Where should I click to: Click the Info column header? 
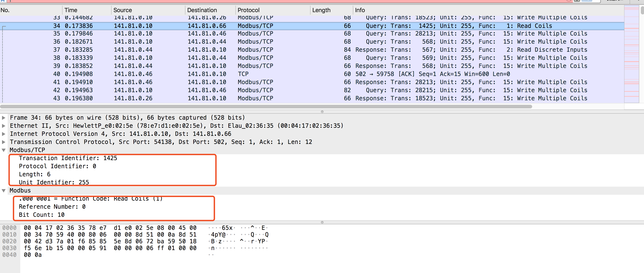coord(360,10)
